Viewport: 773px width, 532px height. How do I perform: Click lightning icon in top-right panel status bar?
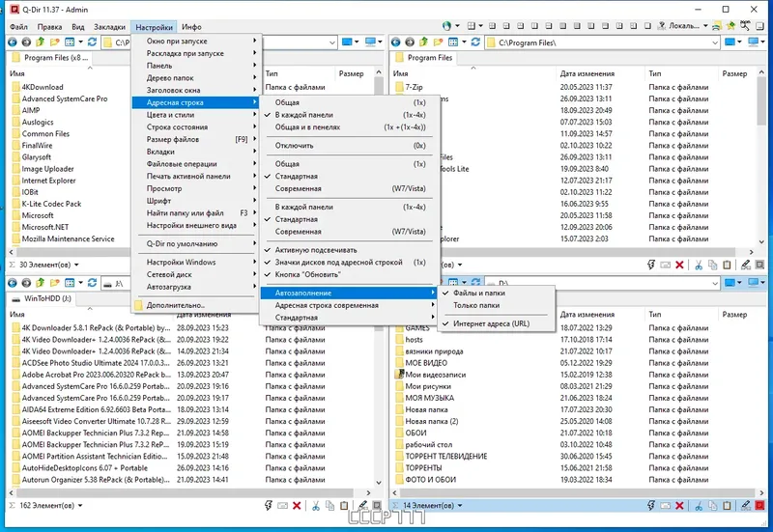(650, 265)
